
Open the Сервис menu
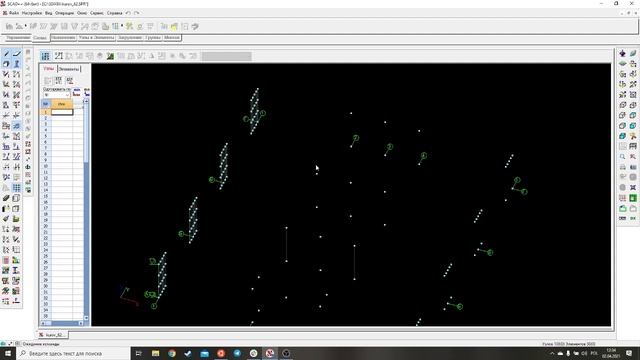tap(97, 13)
